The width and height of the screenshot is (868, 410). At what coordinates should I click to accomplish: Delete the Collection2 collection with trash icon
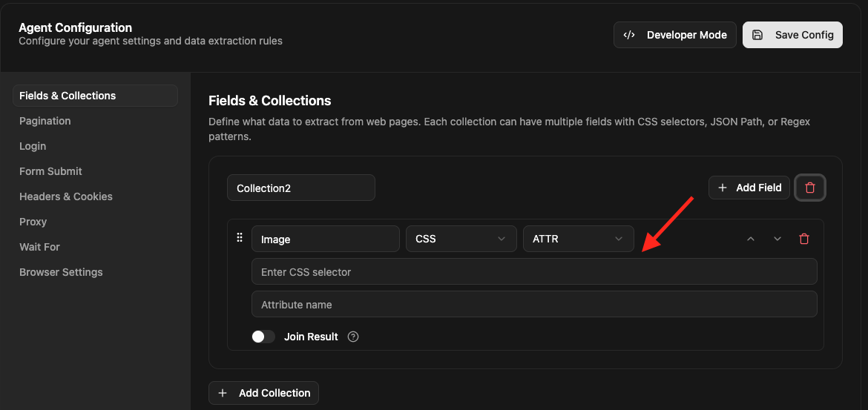tap(810, 188)
